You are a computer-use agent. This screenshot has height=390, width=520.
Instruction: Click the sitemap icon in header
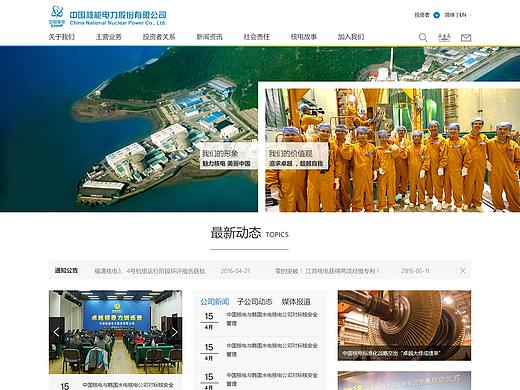(444, 37)
